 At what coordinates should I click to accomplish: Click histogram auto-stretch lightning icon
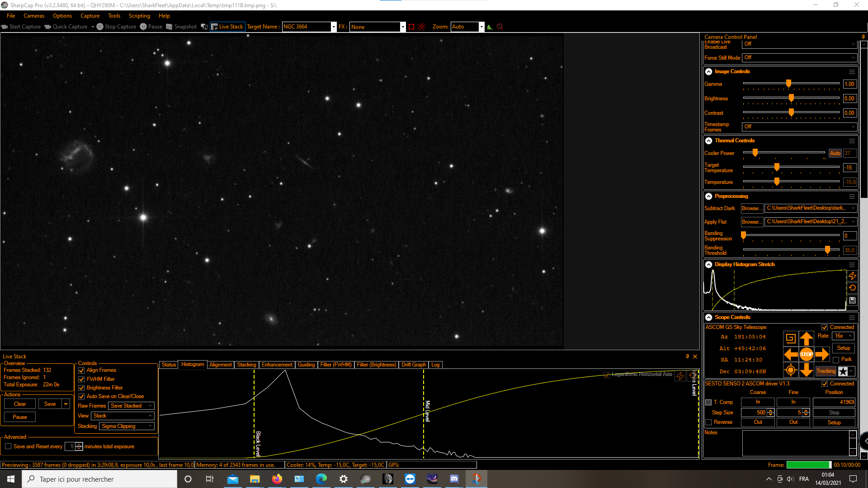point(852,276)
